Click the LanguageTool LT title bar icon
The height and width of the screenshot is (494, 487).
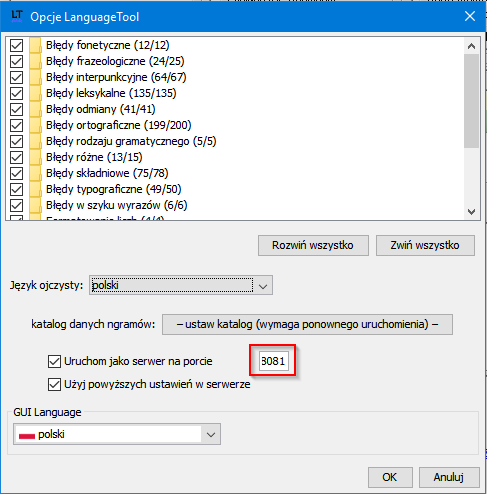coord(17,16)
